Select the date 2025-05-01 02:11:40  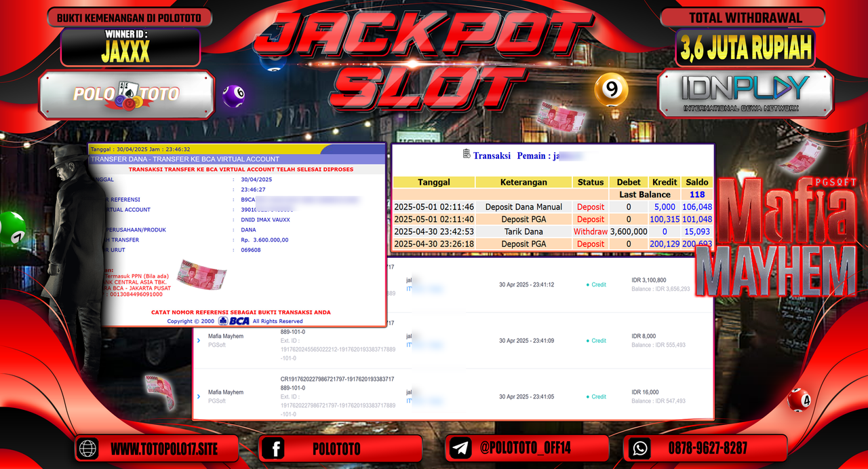tap(434, 219)
